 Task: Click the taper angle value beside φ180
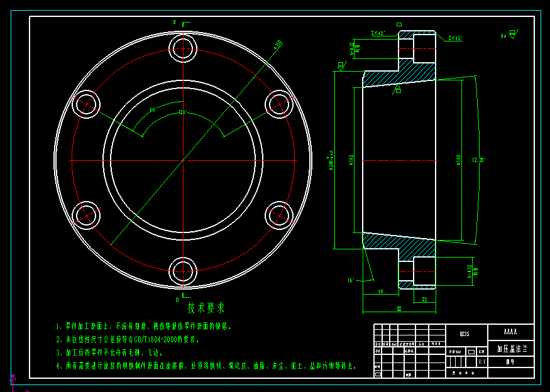[x=479, y=160]
